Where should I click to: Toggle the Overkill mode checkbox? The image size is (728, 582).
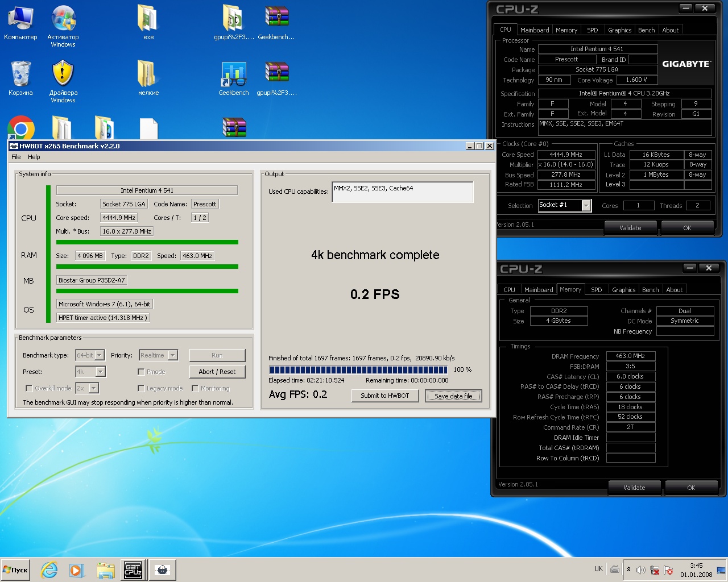pos(29,388)
